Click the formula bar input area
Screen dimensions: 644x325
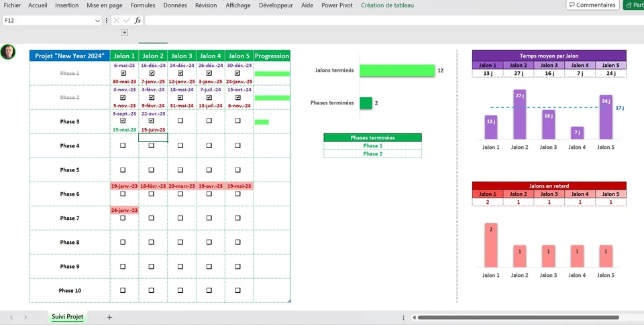click(x=394, y=21)
